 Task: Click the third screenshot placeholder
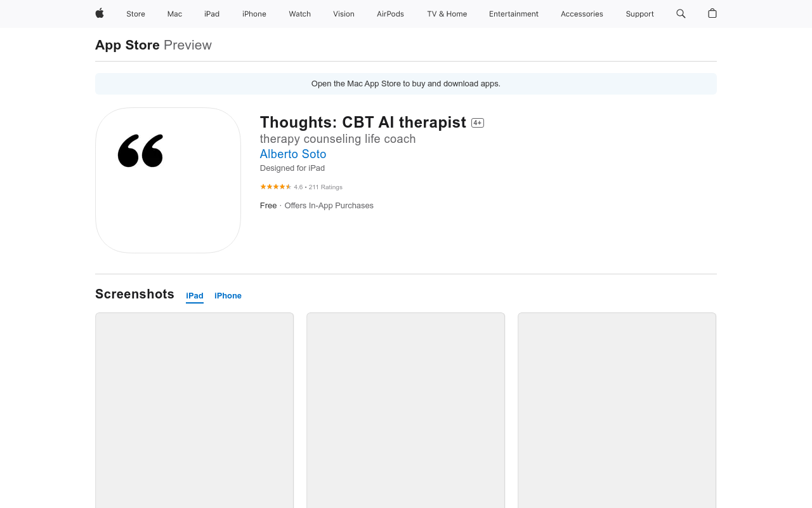[x=617, y=410]
